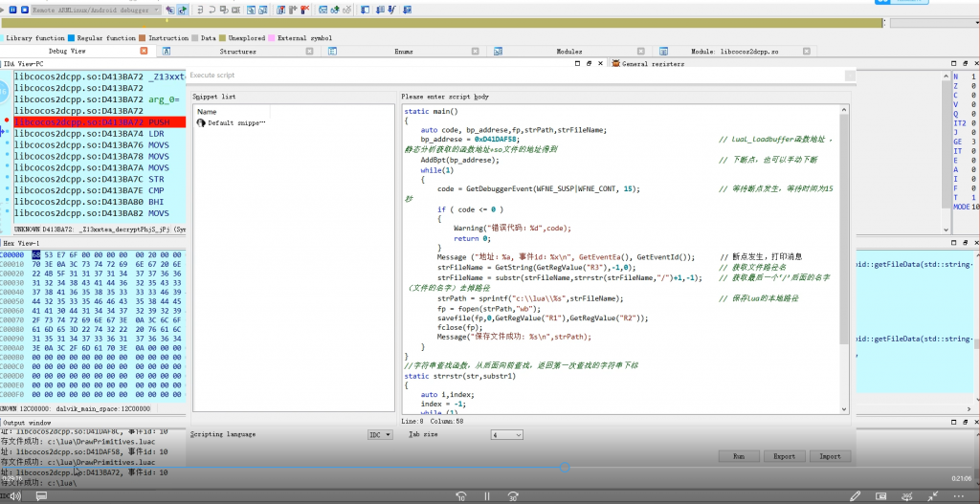980x504 pixels.
Task: Click the pencil annotate icon in player bar
Action: coord(857,495)
